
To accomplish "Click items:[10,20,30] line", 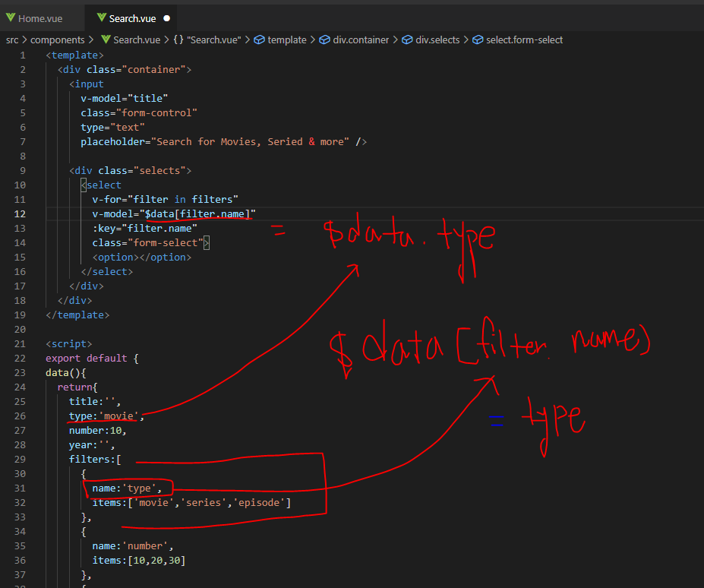I will 139,561.
